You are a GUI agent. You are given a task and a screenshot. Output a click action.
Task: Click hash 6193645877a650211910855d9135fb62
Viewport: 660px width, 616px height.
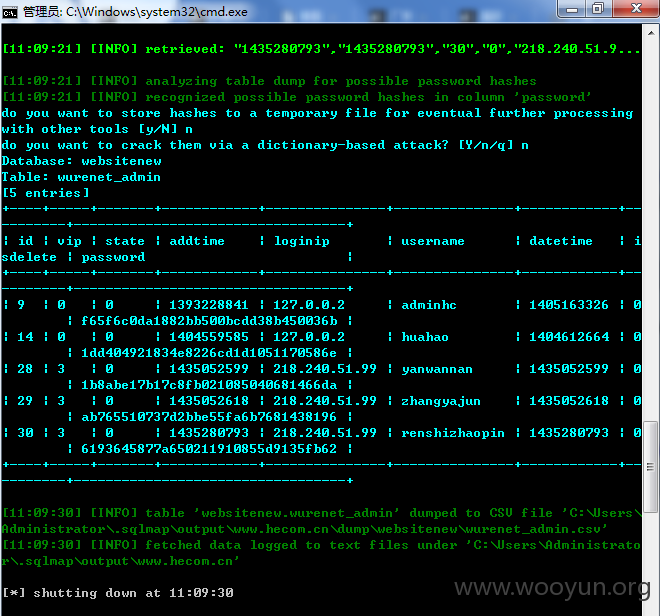coord(209,449)
